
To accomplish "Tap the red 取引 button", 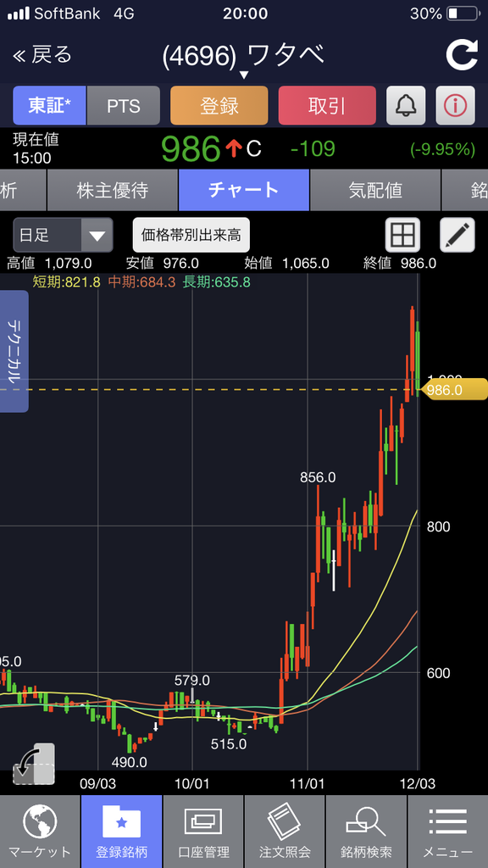I will click(x=327, y=106).
